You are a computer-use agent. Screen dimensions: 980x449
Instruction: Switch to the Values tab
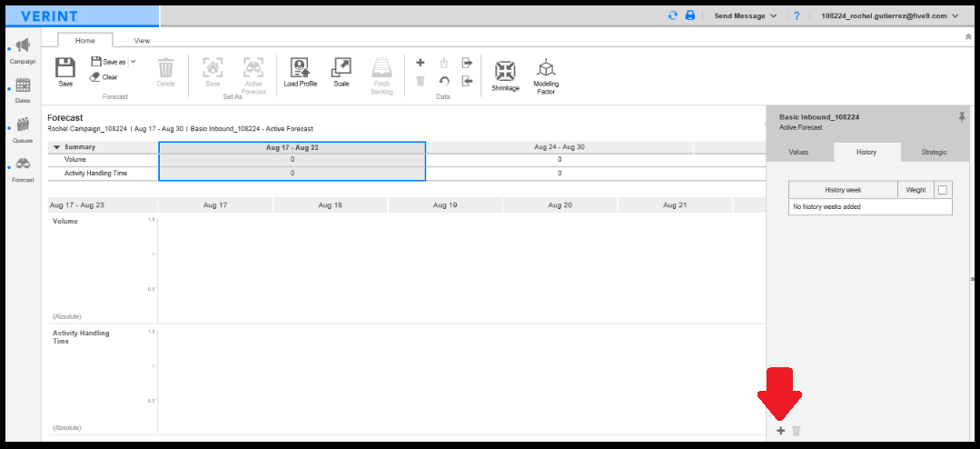(798, 152)
